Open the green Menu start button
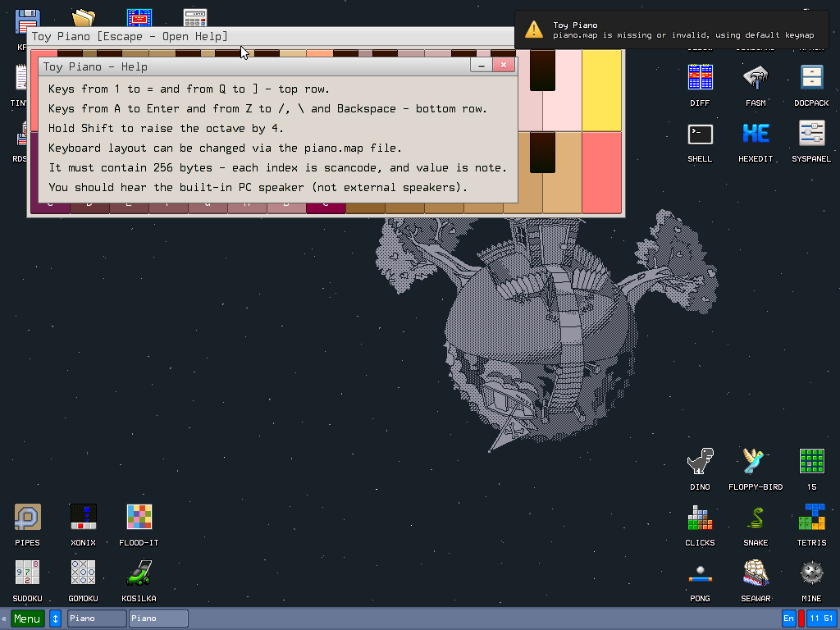Viewport: 840px width, 630px height. pos(27,619)
